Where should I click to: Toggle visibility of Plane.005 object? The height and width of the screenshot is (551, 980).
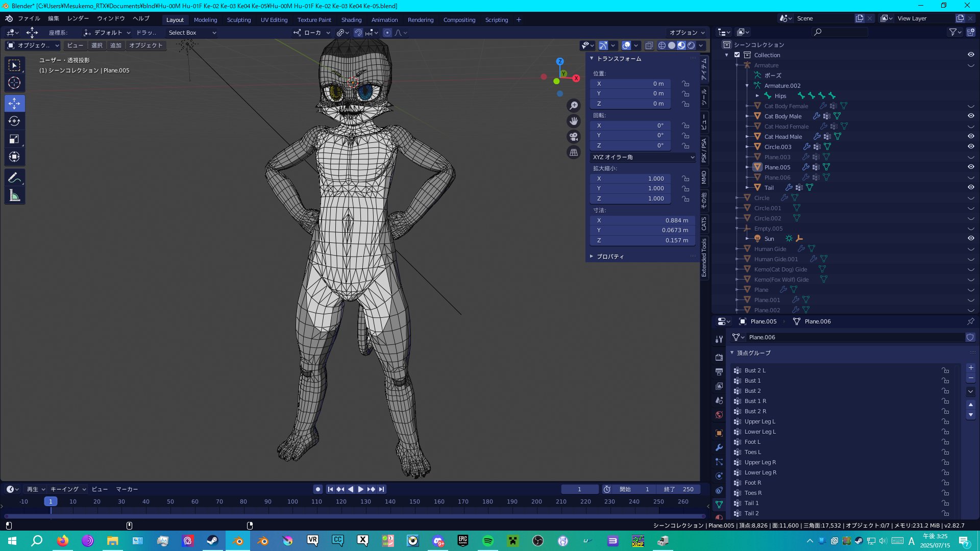point(971,167)
